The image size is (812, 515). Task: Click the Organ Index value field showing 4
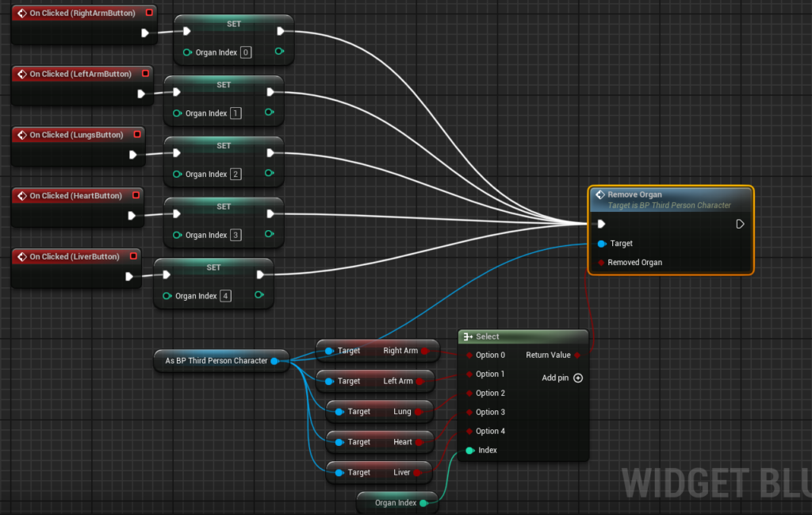[x=225, y=296]
